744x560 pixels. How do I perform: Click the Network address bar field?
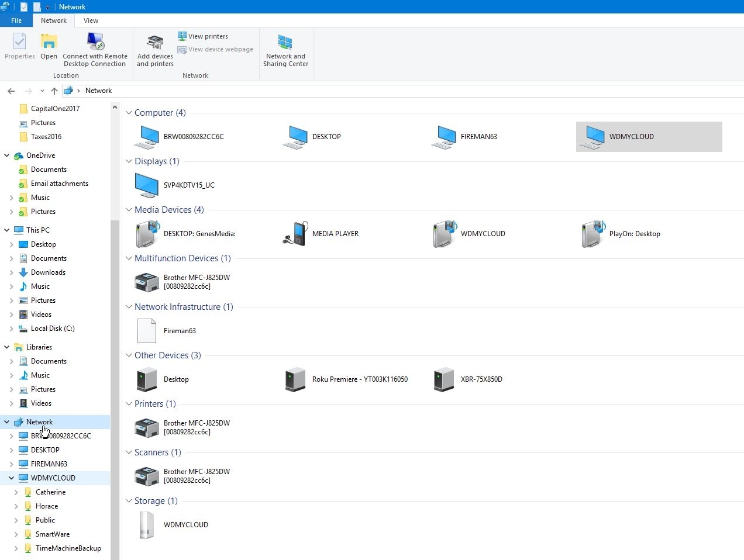coord(403,91)
